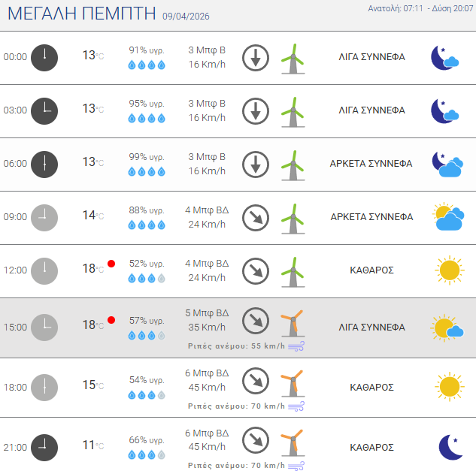476x474 pixels.
Task: Click the 99% humidity value at 06:00
Action: [x=147, y=157]
